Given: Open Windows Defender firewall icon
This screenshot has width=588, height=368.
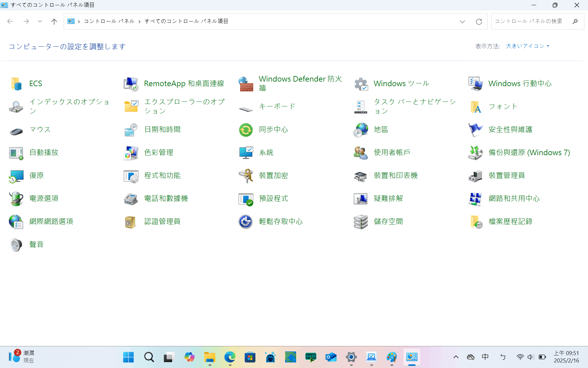Looking at the screenshot, I should coord(246,84).
